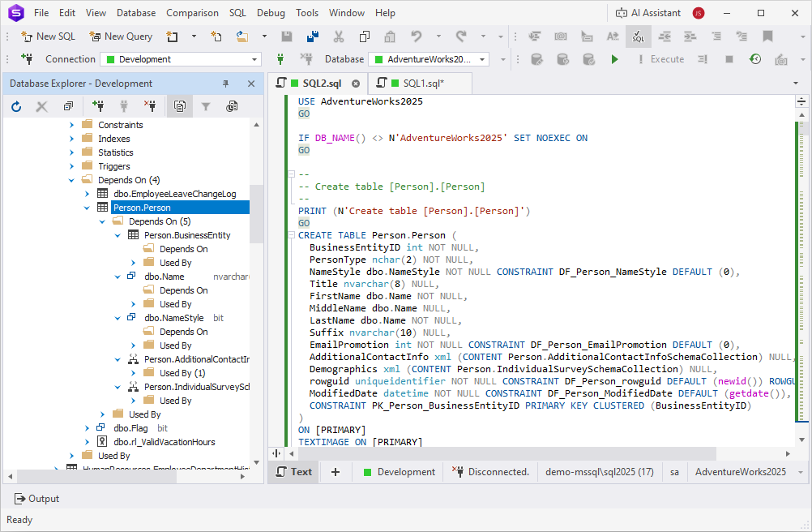
Task: Click the Paste icon in toolbar
Action: tap(390, 36)
